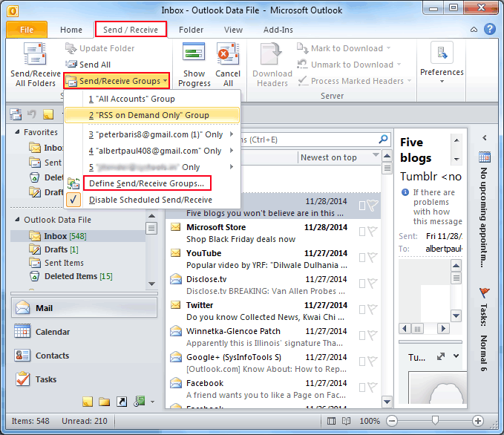Minimize the ribbon with the caret icon
The height and width of the screenshot is (435, 504).
click(474, 30)
